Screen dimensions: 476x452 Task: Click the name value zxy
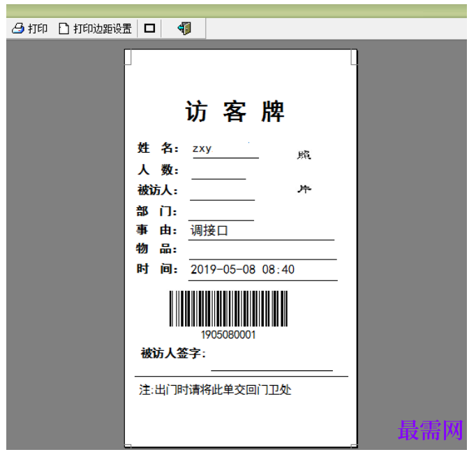pos(202,149)
